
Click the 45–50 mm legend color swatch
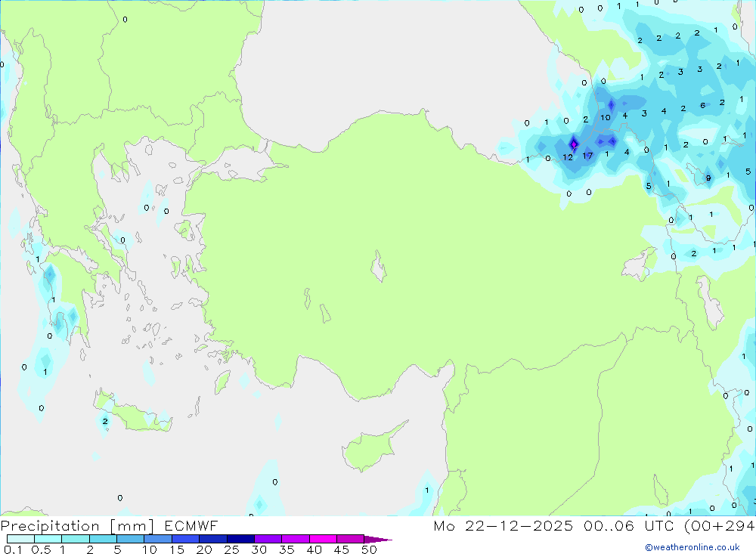click(351, 539)
